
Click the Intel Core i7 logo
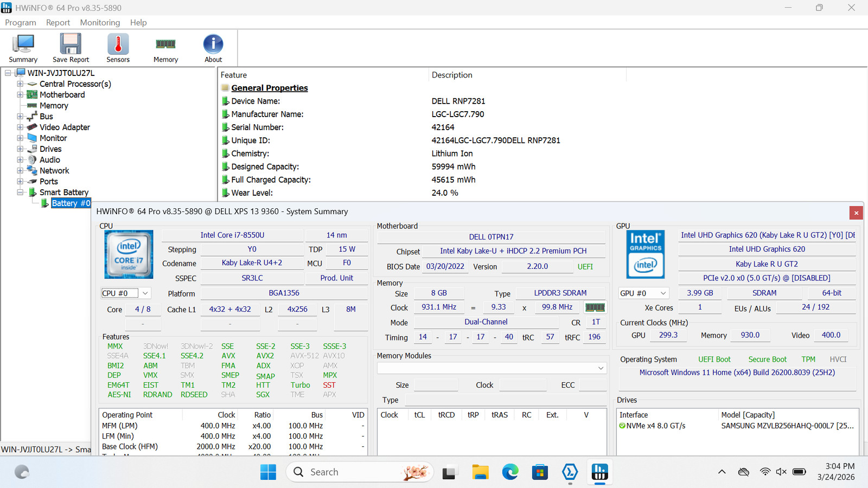(x=129, y=254)
